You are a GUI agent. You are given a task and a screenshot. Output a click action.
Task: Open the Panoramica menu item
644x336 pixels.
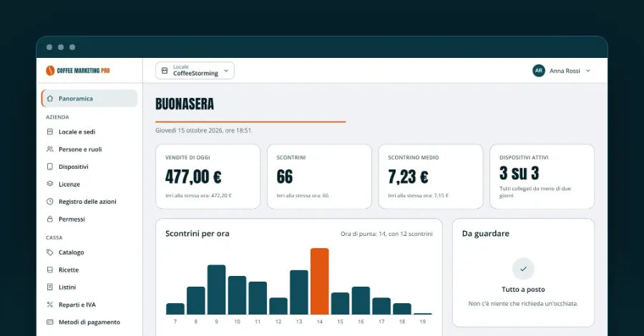tap(89, 99)
